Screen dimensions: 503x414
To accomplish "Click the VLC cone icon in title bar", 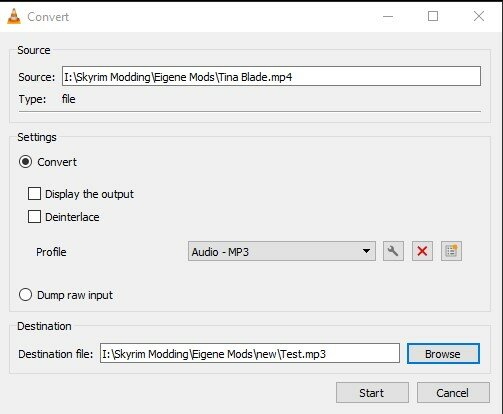I will [x=14, y=16].
